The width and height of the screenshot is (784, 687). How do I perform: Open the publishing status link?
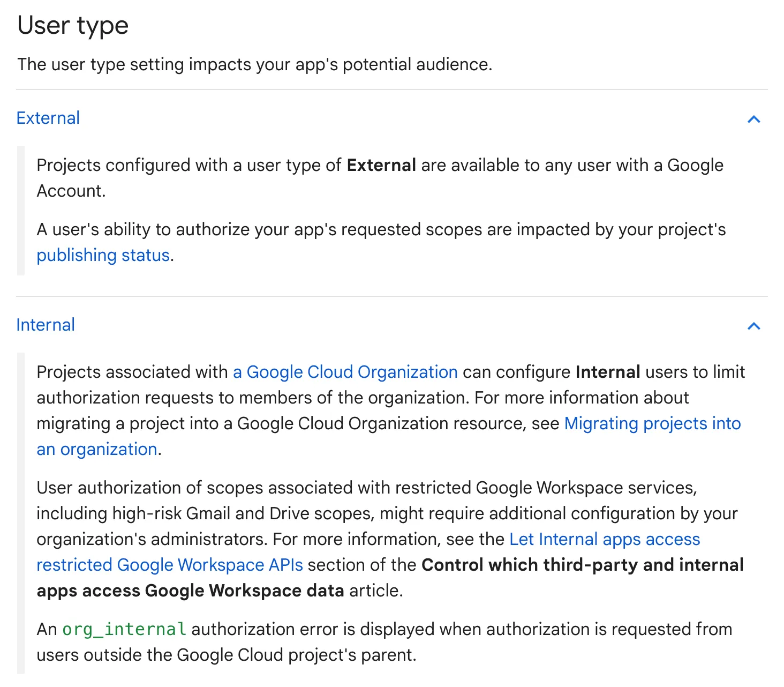click(x=103, y=255)
